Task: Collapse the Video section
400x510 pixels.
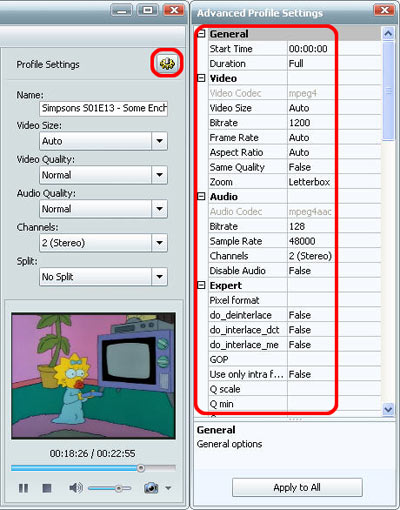Action: click(201, 78)
